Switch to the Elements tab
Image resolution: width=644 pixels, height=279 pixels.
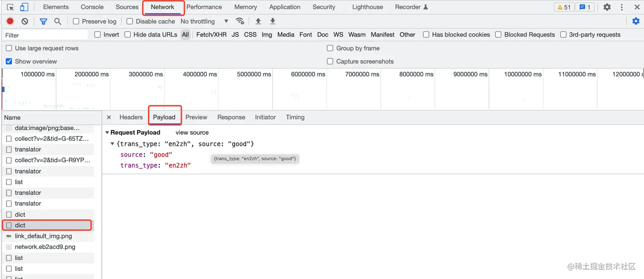pos(56,7)
